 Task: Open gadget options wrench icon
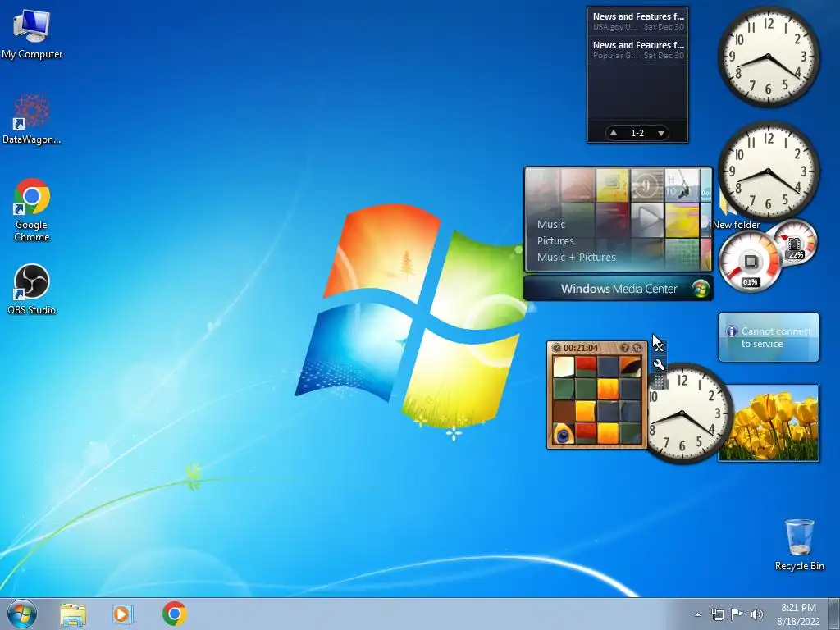click(659, 365)
